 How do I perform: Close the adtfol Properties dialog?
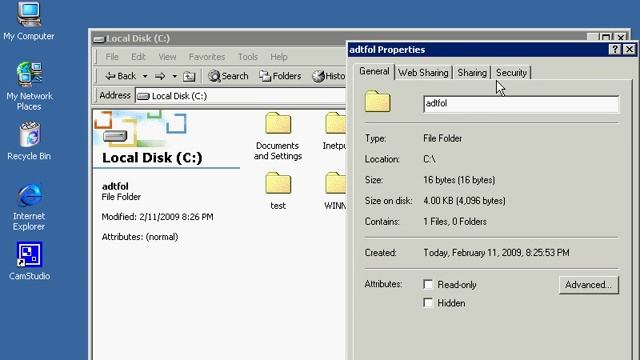[x=629, y=49]
